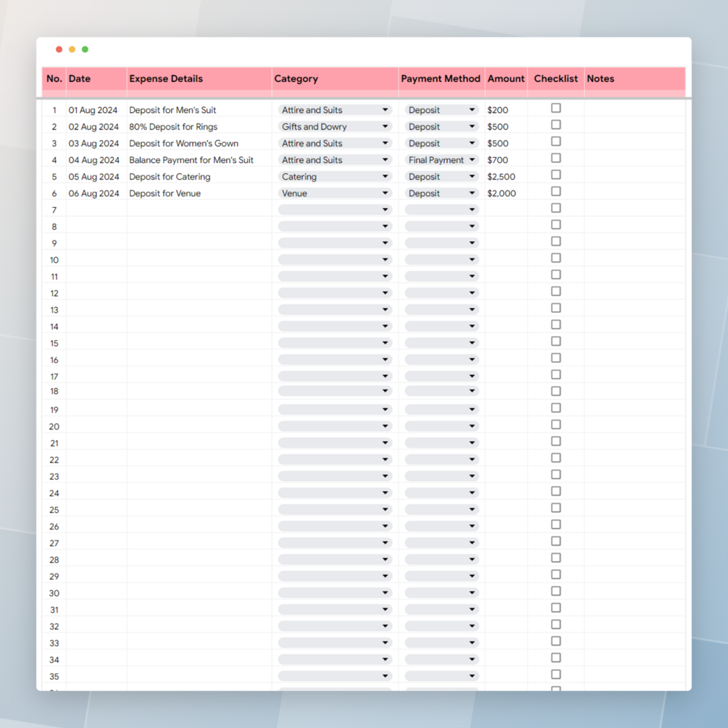Select 'Deposit for Women's Gown' cell
This screenshot has width=728, height=728.
click(x=199, y=143)
